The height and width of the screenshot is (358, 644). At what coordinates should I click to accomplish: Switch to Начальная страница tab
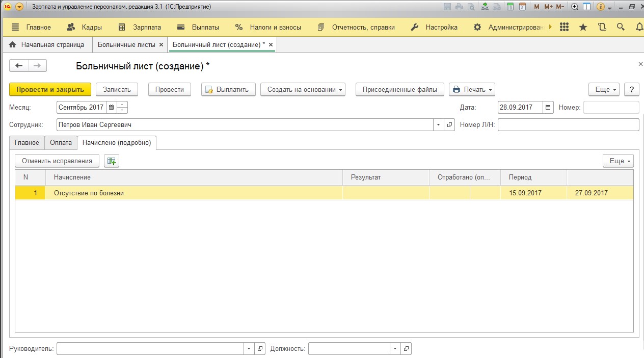tap(46, 45)
